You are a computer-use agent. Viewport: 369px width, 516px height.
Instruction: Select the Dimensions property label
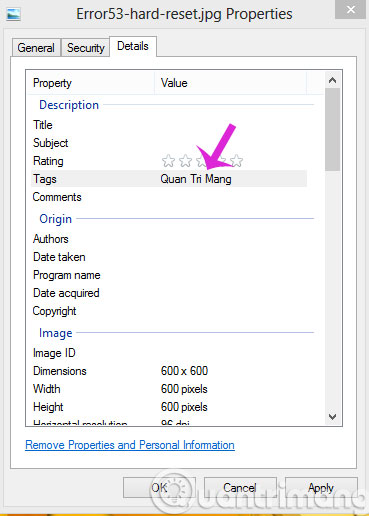(x=60, y=371)
